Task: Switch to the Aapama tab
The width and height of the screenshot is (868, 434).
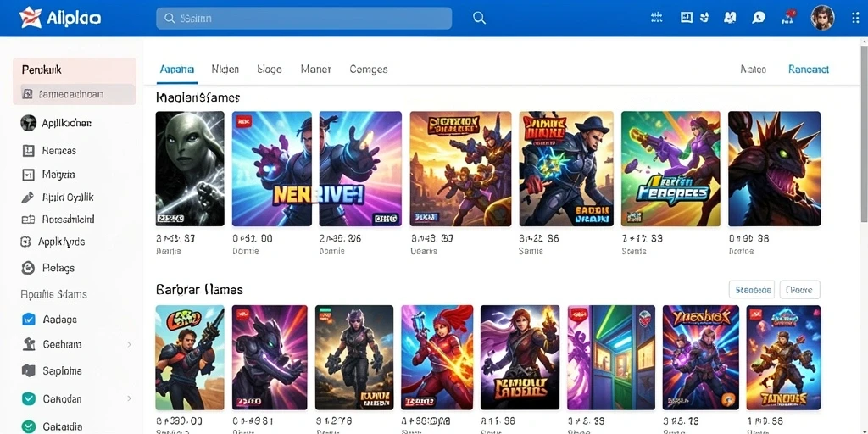Action: tap(176, 70)
